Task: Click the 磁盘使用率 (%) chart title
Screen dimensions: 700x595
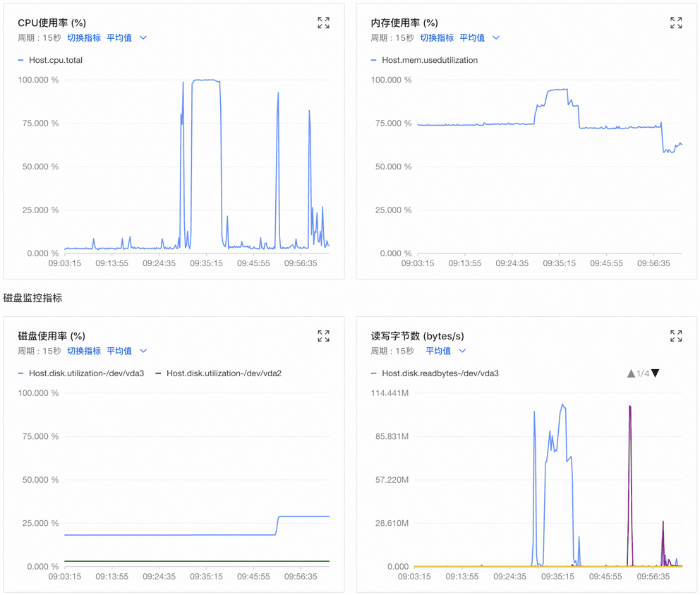Action: tap(52, 336)
